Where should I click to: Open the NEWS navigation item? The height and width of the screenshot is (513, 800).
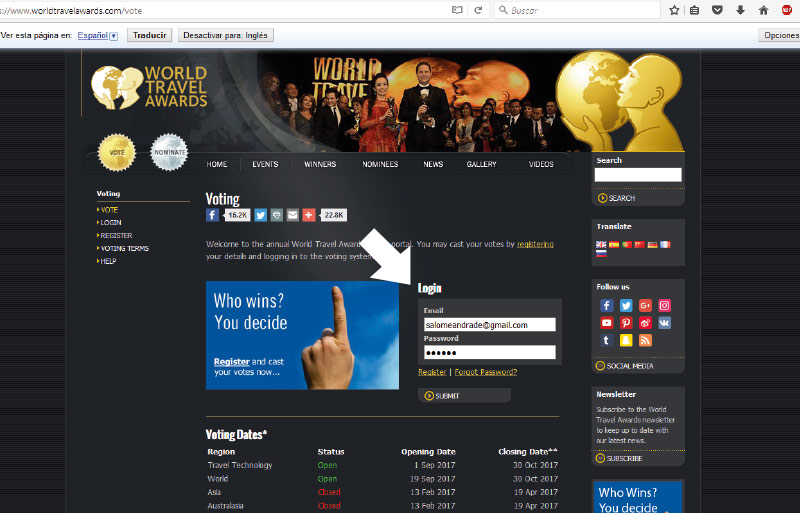click(x=433, y=164)
